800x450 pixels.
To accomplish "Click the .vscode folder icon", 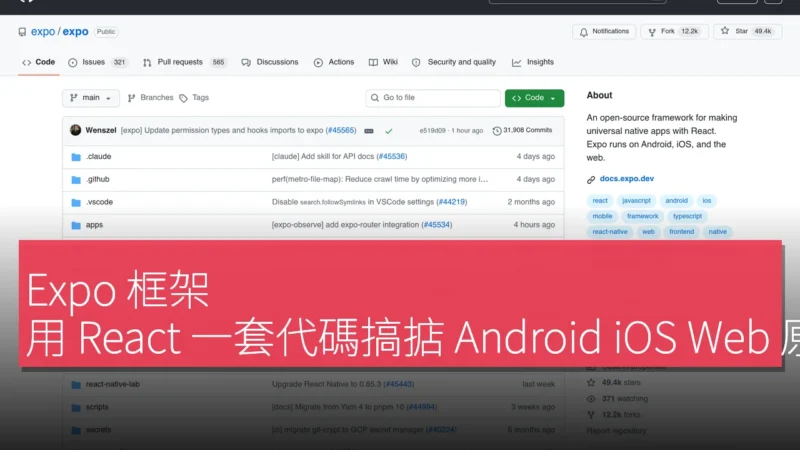I will click(76, 203).
